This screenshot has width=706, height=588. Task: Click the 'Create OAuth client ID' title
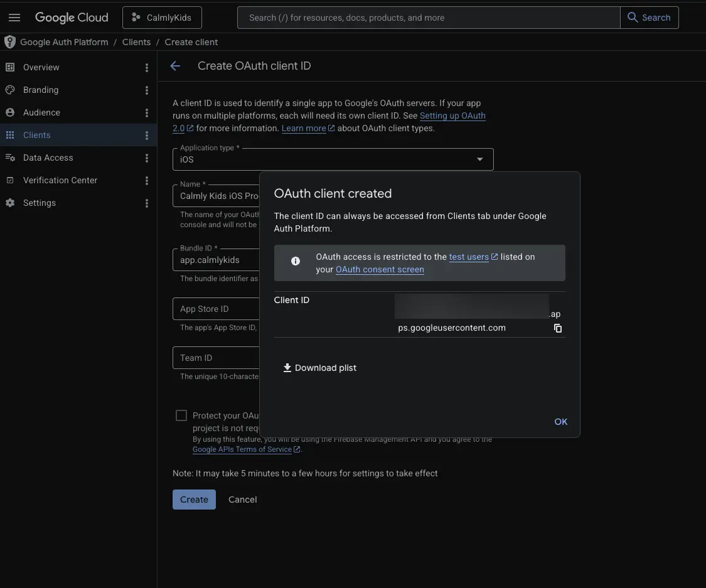254,66
